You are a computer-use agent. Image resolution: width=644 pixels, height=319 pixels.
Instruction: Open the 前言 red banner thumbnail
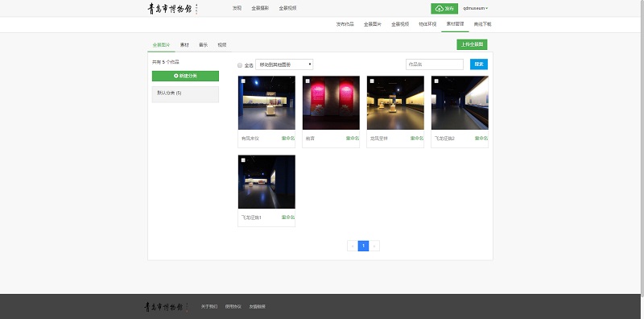[x=331, y=103]
